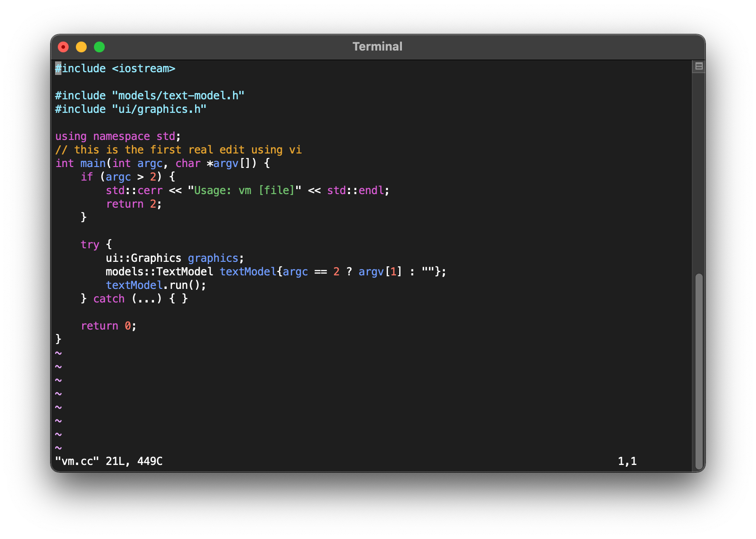The height and width of the screenshot is (539, 756).
Task: Click 'std::cerr' in the usage line
Action: pyautogui.click(x=134, y=191)
